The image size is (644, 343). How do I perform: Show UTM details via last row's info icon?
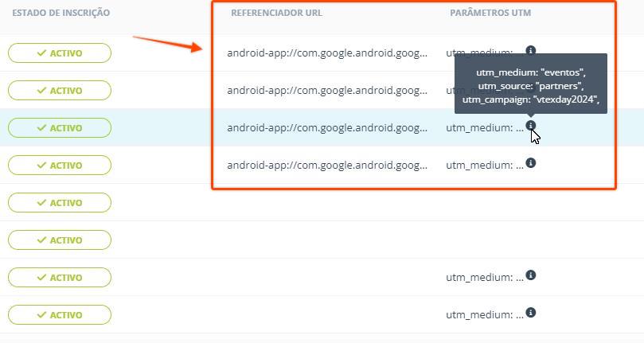coord(531,313)
